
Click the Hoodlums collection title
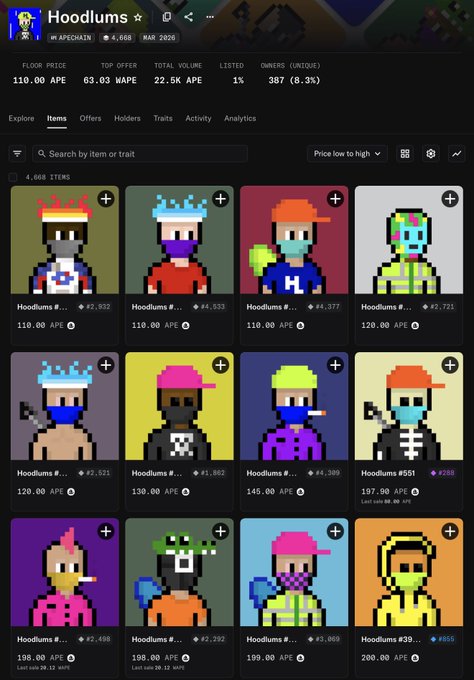[88, 17]
